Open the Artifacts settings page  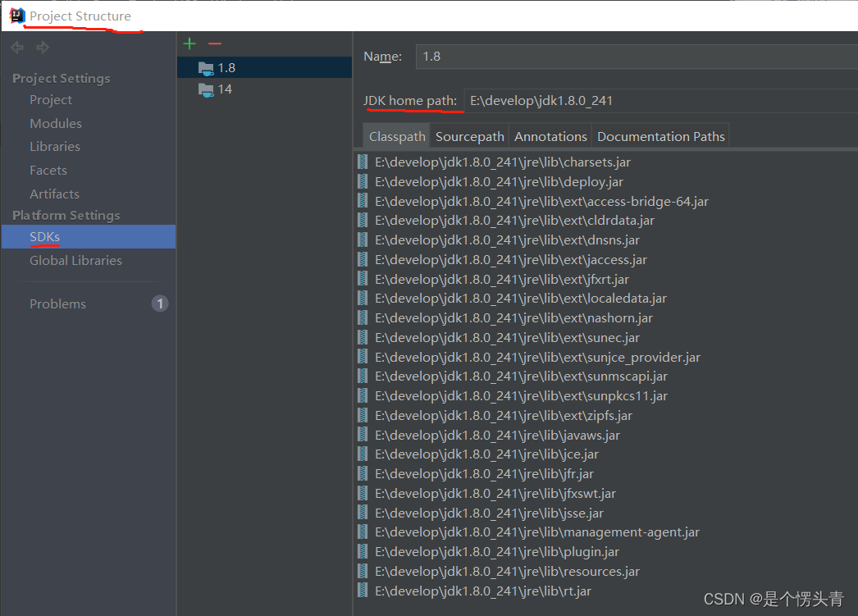pos(54,194)
